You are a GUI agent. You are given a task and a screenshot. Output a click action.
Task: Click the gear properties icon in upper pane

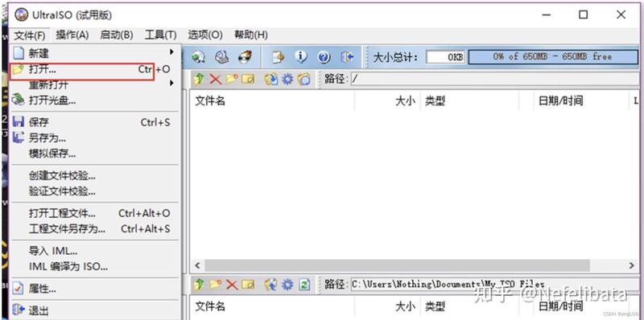[287, 79]
